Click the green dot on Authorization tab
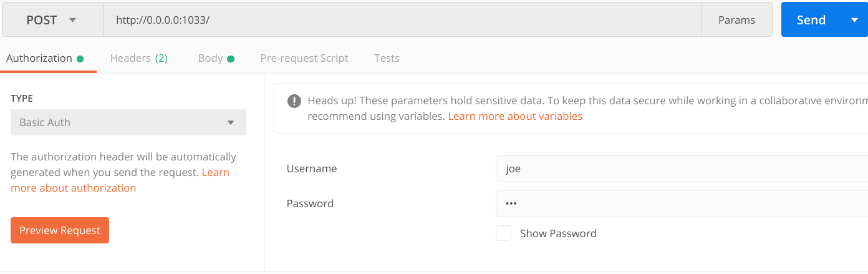Image resolution: width=868 pixels, height=274 pixels. (x=80, y=59)
